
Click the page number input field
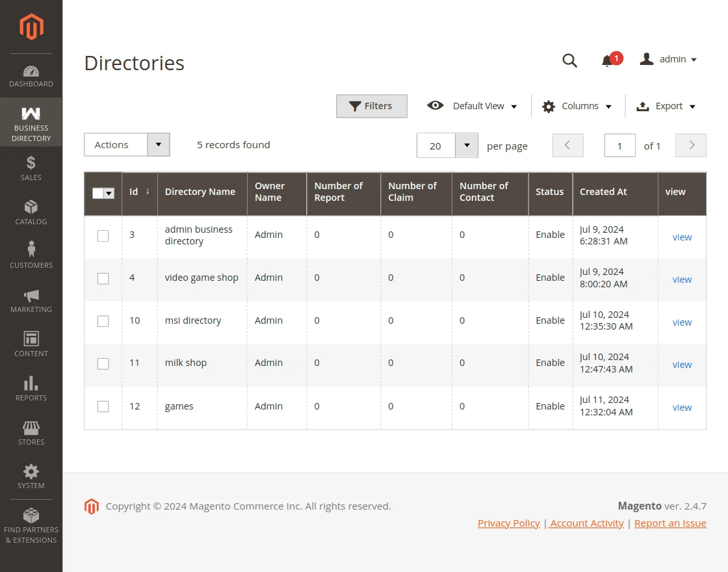tap(619, 146)
